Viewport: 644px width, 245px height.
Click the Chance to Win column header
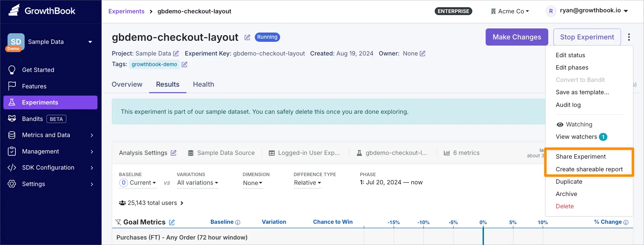[x=333, y=222]
